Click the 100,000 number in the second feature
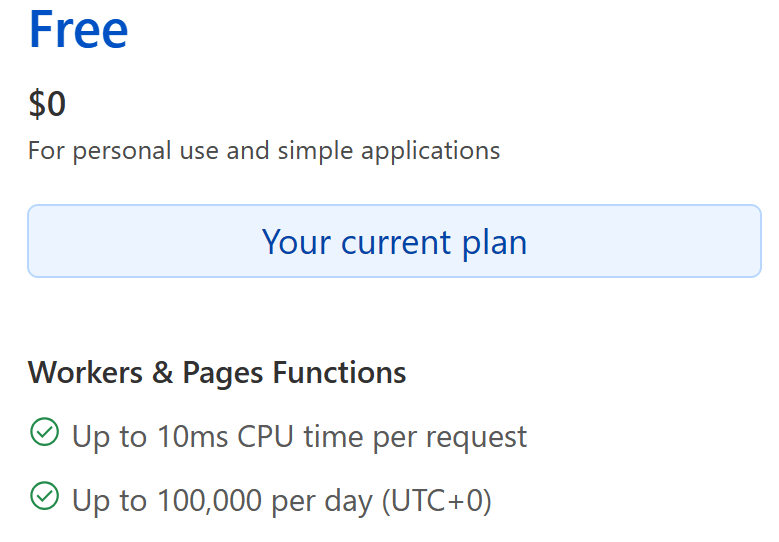The width and height of the screenshot is (779, 542). click(209, 500)
